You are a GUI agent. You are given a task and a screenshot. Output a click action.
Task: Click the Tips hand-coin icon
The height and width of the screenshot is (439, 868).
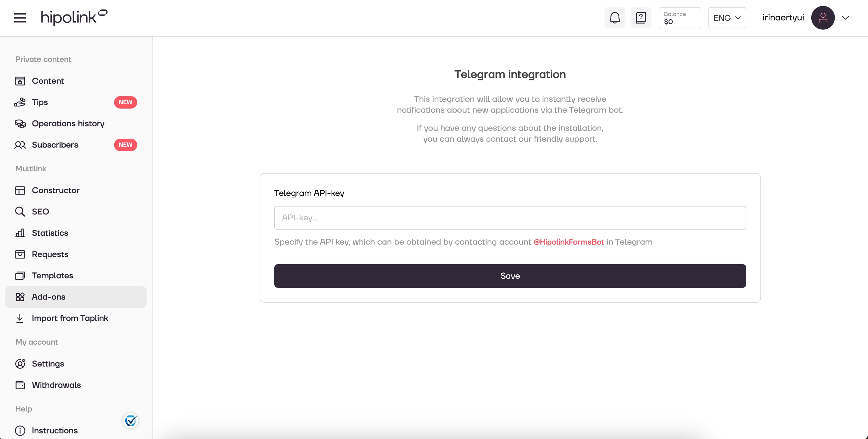tap(20, 102)
